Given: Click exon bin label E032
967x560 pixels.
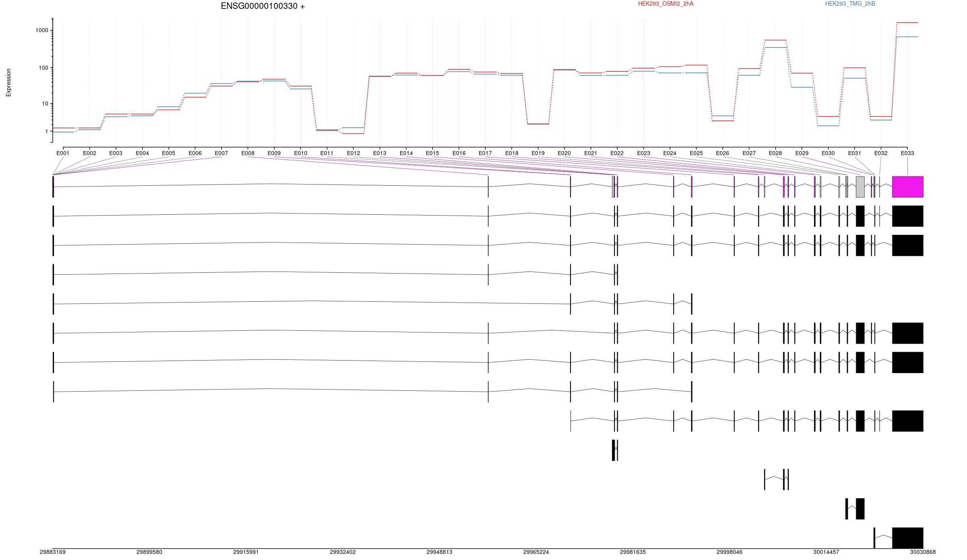Looking at the screenshot, I should click(881, 153).
